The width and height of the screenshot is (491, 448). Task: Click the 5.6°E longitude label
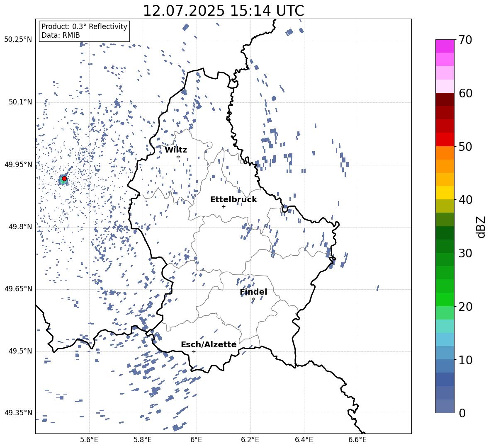click(x=89, y=440)
